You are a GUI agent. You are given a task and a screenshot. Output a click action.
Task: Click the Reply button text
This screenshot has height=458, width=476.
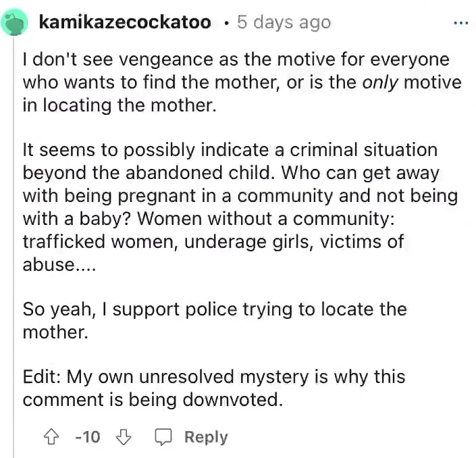coord(206,437)
